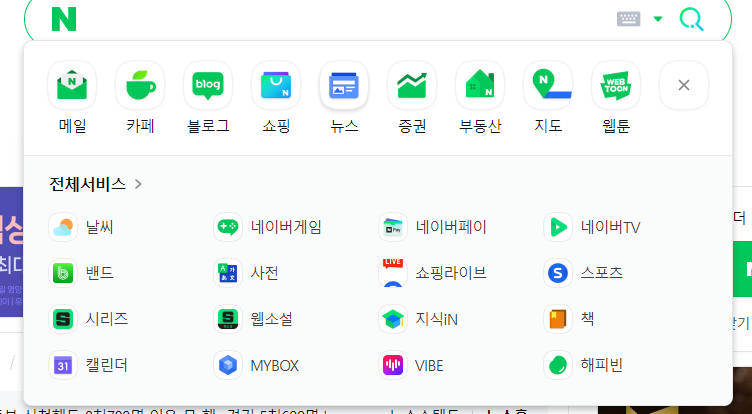Open the Shopping (쇼핑) bag icon

coord(276,85)
